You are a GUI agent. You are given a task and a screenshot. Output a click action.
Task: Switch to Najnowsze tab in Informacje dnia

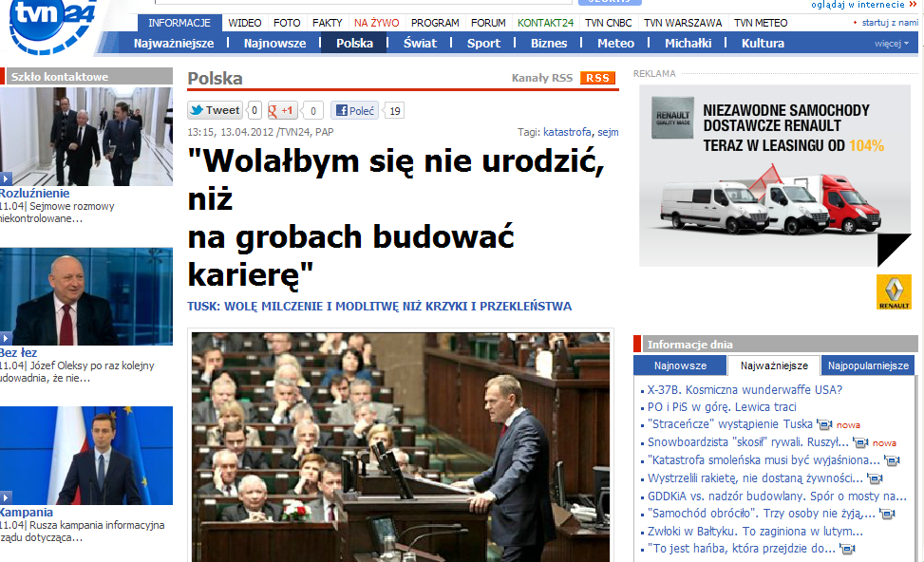click(680, 365)
